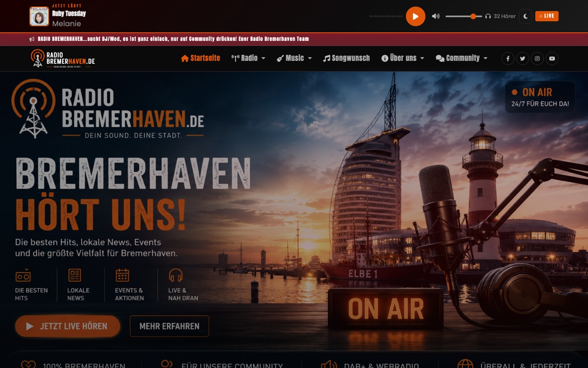Open the Twitter social icon
This screenshot has height=368, width=588.
pyautogui.click(x=522, y=58)
